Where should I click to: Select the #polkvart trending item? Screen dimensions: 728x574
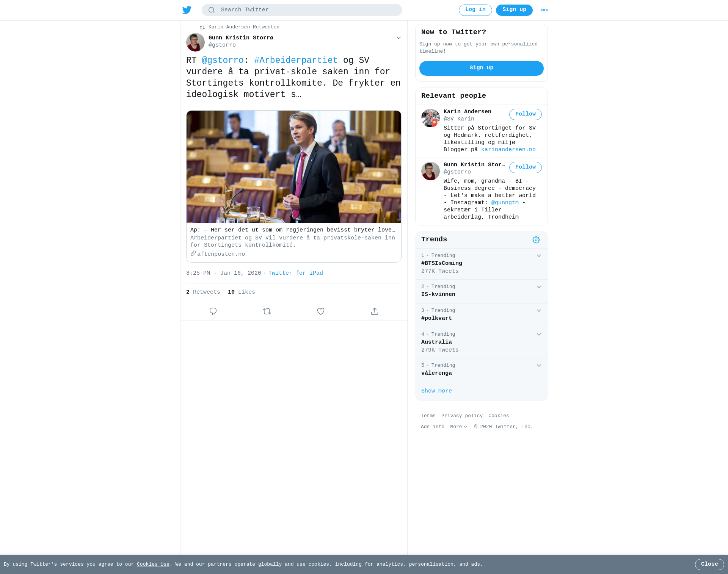pyautogui.click(x=482, y=315)
